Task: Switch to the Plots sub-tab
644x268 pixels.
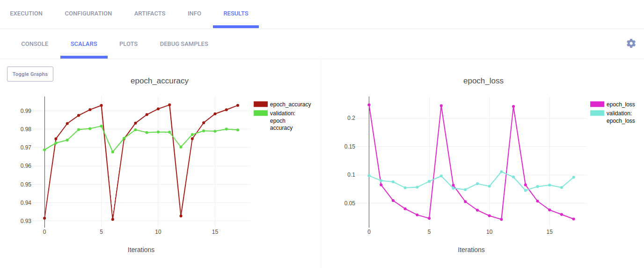Action: pyautogui.click(x=128, y=44)
